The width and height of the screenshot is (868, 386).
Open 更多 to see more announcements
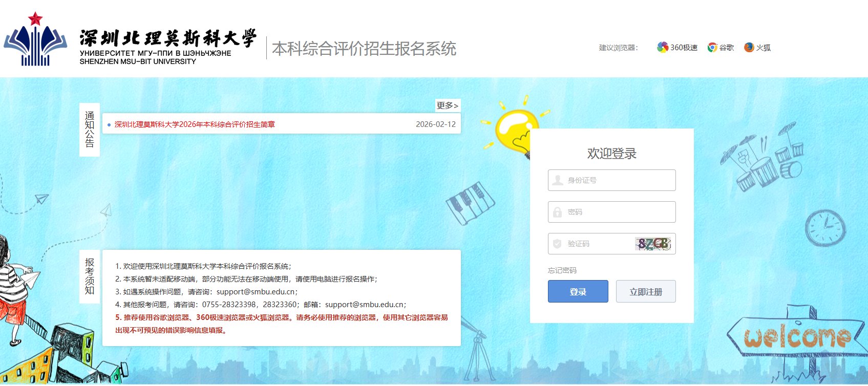tap(447, 105)
